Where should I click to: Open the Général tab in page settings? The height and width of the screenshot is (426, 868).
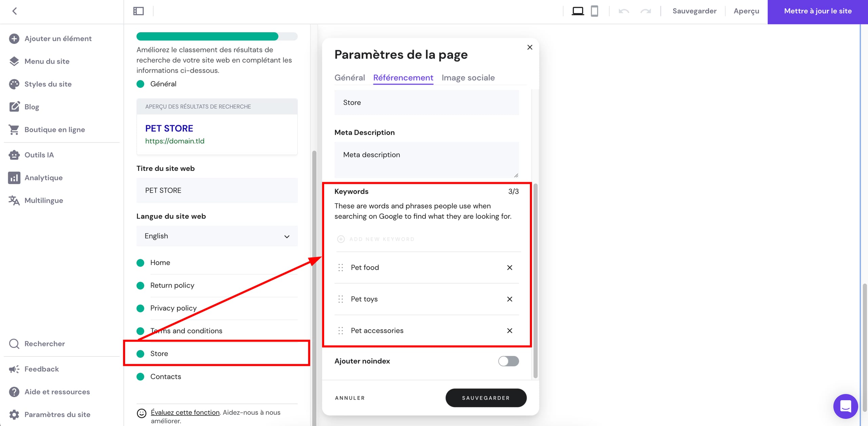click(350, 78)
